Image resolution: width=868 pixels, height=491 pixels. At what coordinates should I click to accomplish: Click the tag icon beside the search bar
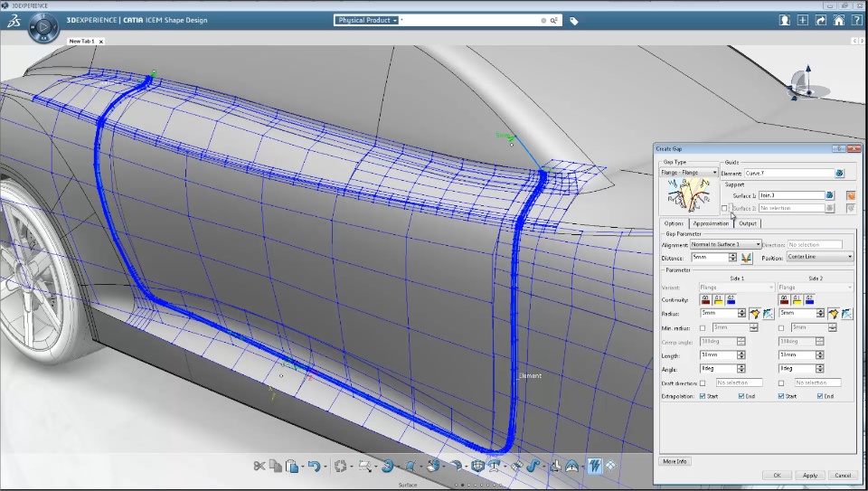(x=573, y=21)
